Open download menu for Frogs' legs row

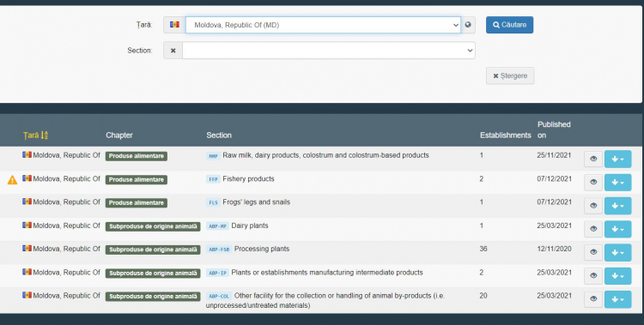click(x=617, y=206)
